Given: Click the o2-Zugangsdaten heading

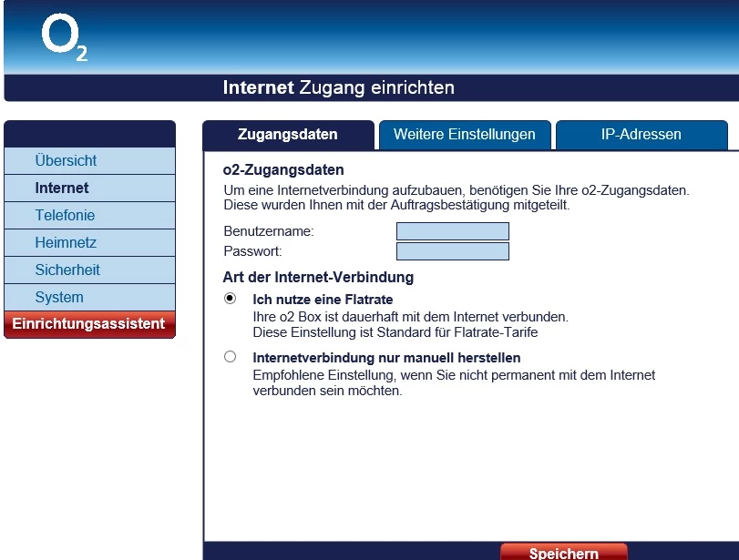Looking at the screenshot, I should pos(283,170).
